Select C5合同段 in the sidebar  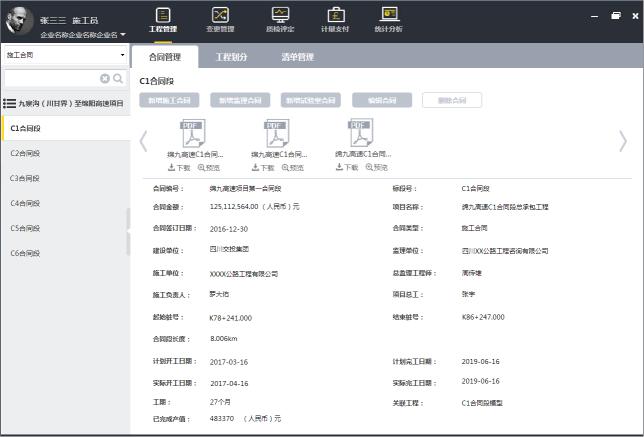(66, 228)
